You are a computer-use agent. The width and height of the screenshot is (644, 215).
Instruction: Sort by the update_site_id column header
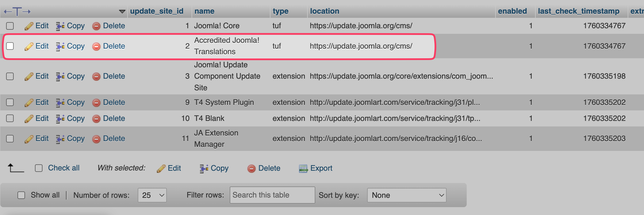pos(157,11)
